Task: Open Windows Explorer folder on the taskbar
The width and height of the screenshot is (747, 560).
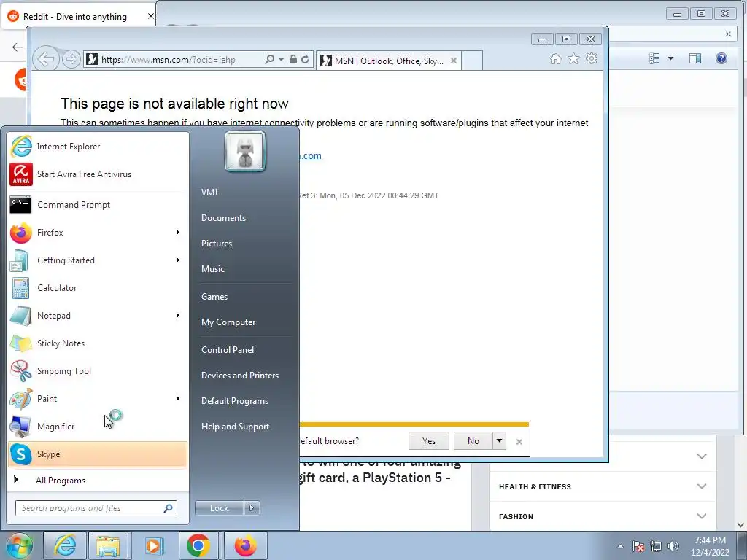Action: click(108, 545)
